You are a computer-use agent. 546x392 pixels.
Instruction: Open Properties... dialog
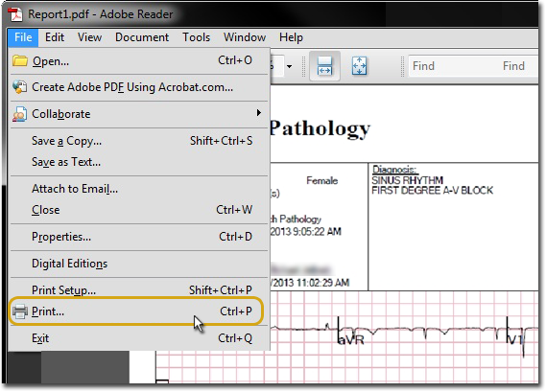138,237
